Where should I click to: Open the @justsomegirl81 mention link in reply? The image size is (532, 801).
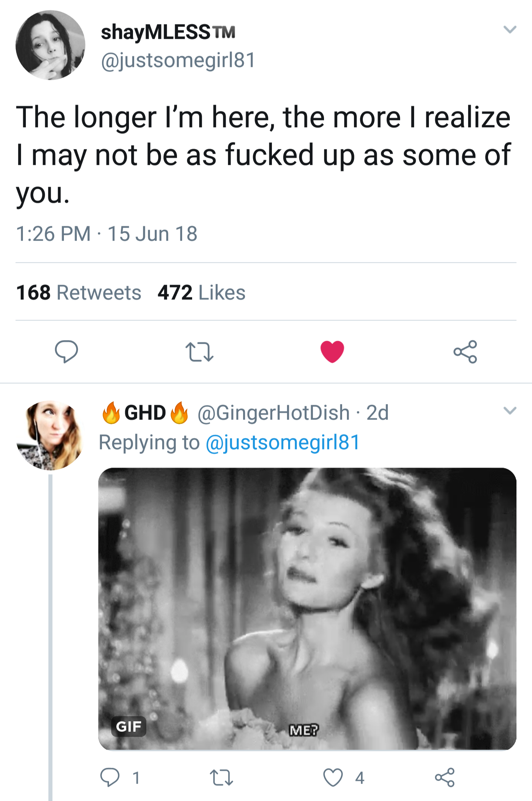283,442
